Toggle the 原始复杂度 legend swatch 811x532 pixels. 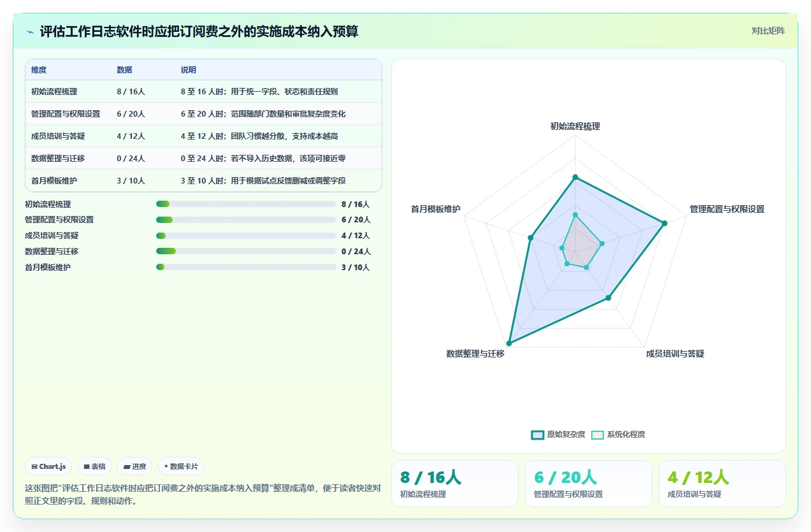pyautogui.click(x=537, y=435)
